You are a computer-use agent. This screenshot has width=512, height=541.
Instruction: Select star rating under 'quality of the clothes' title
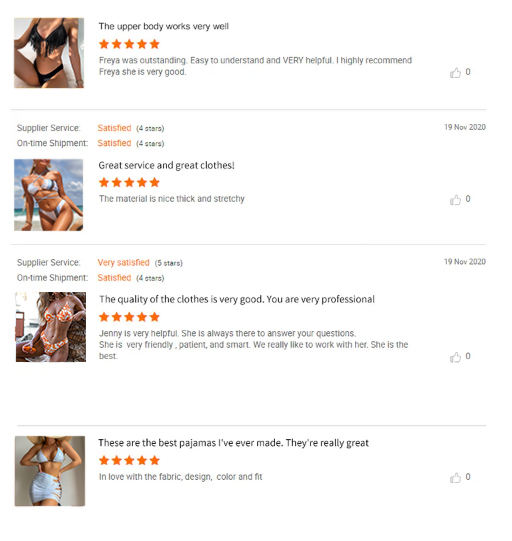pyautogui.click(x=129, y=317)
